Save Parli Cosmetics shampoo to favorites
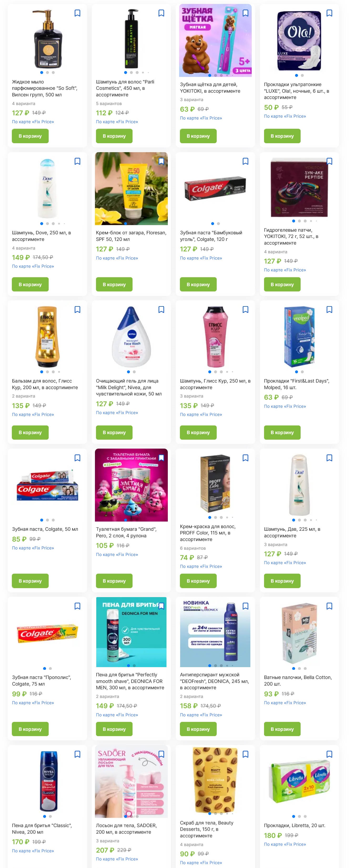This screenshot has width=349, height=868. pos(161,13)
